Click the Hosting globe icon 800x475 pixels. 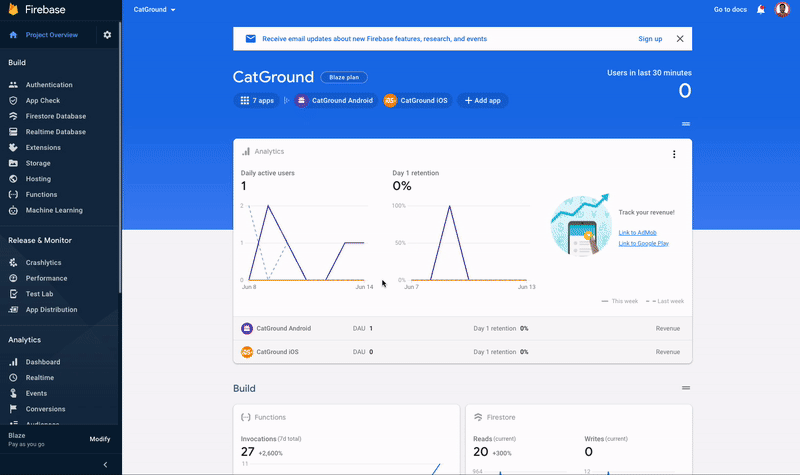(13, 179)
